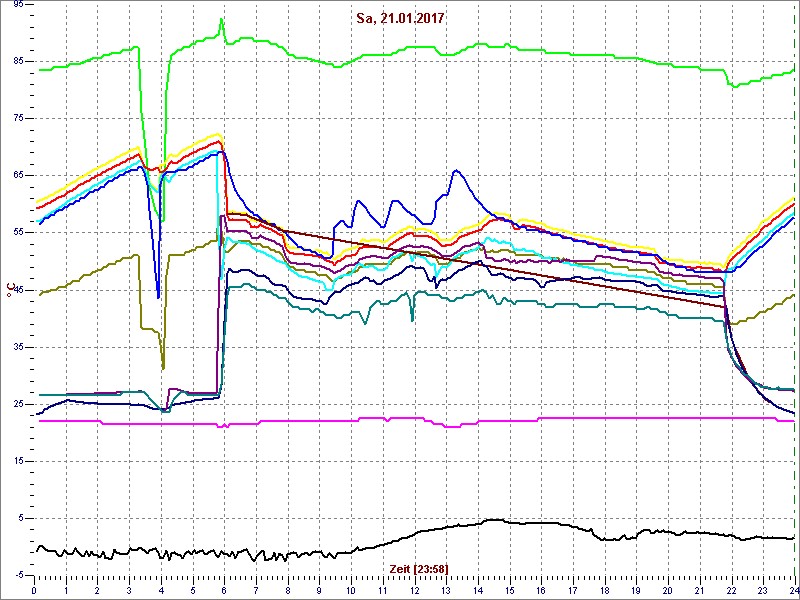Viewport: 800px width, 600px height.
Task: Click hour 7 on the time axis
Action: pyautogui.click(x=256, y=590)
